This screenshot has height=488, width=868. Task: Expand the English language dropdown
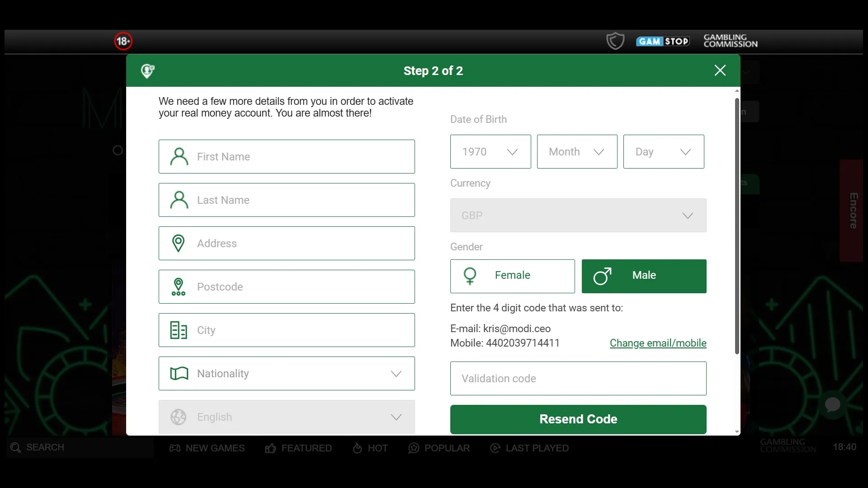point(287,417)
